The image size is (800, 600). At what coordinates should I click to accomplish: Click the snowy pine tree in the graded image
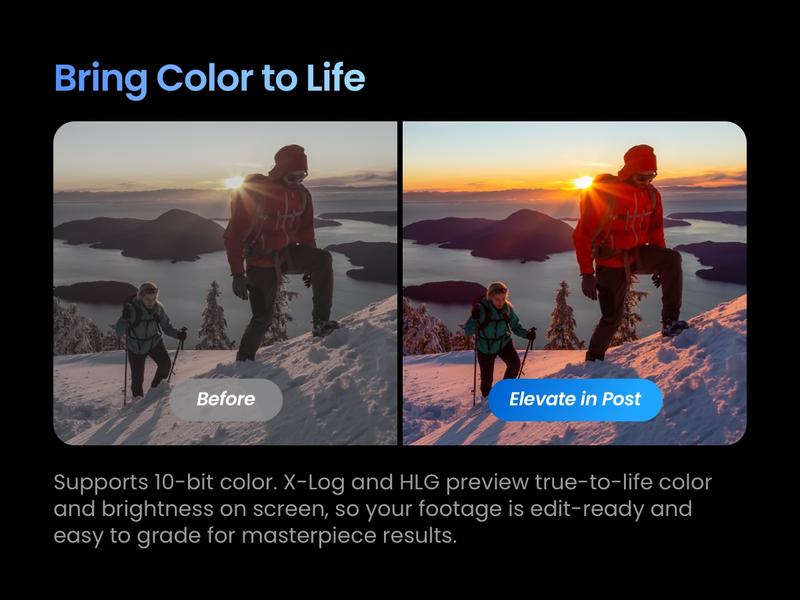pyautogui.click(x=563, y=316)
